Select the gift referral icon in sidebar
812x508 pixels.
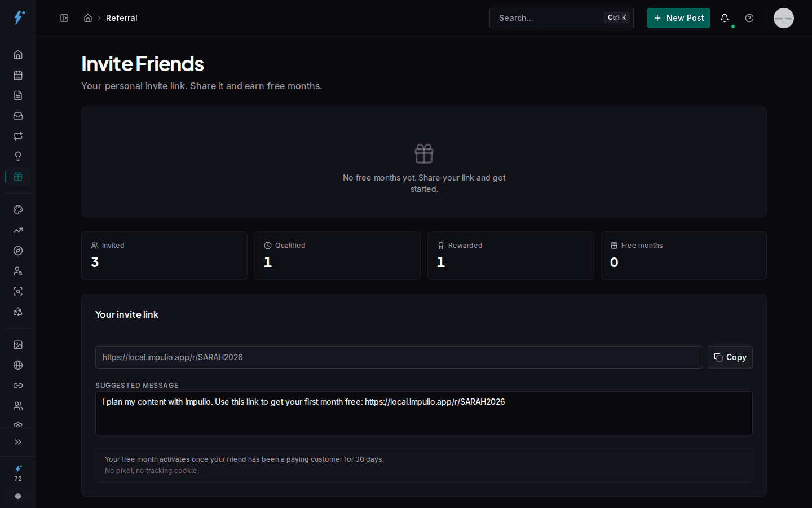point(18,177)
